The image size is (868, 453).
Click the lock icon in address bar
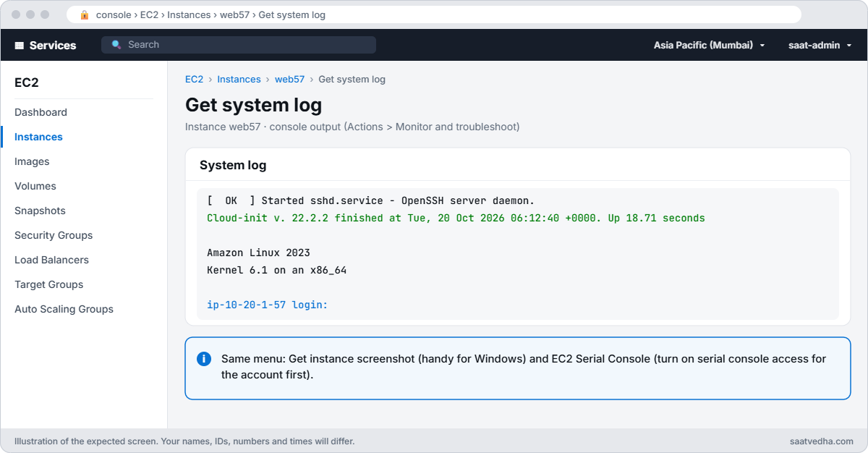point(85,14)
